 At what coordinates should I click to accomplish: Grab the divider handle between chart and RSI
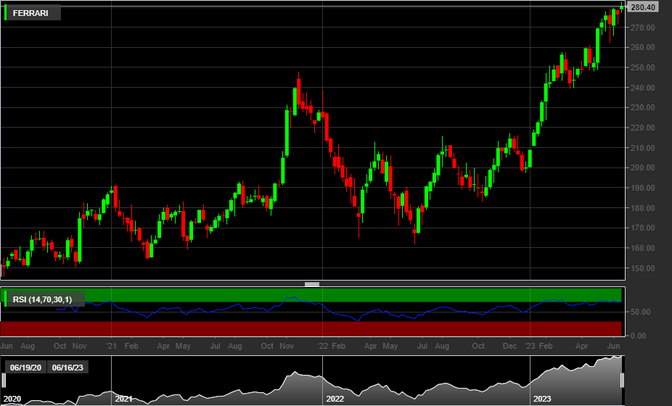point(311,285)
